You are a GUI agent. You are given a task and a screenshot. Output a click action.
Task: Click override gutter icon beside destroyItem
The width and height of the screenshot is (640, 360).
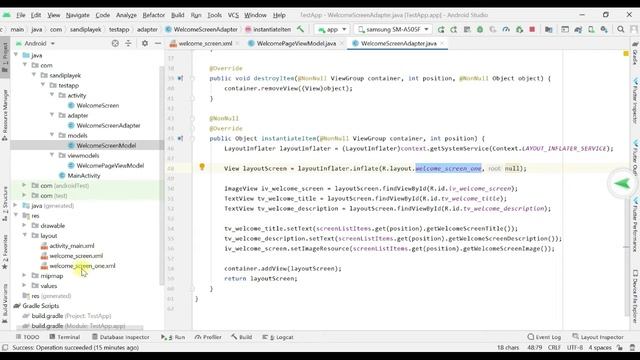click(x=180, y=78)
